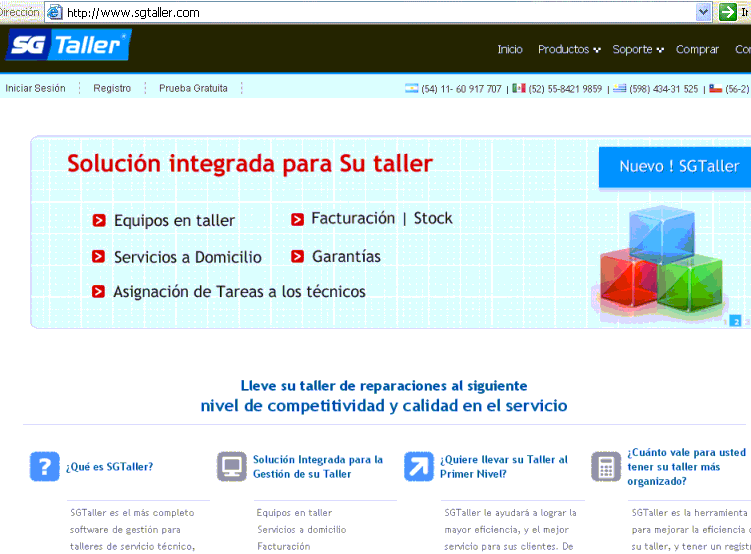The width and height of the screenshot is (751, 554).
Task: Open ¿Cuánto vale para usted tener su taller link
Action: (x=687, y=467)
